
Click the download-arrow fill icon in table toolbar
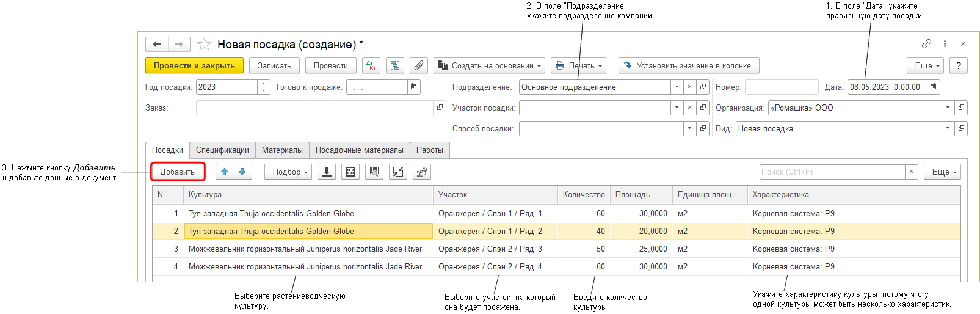(x=327, y=172)
